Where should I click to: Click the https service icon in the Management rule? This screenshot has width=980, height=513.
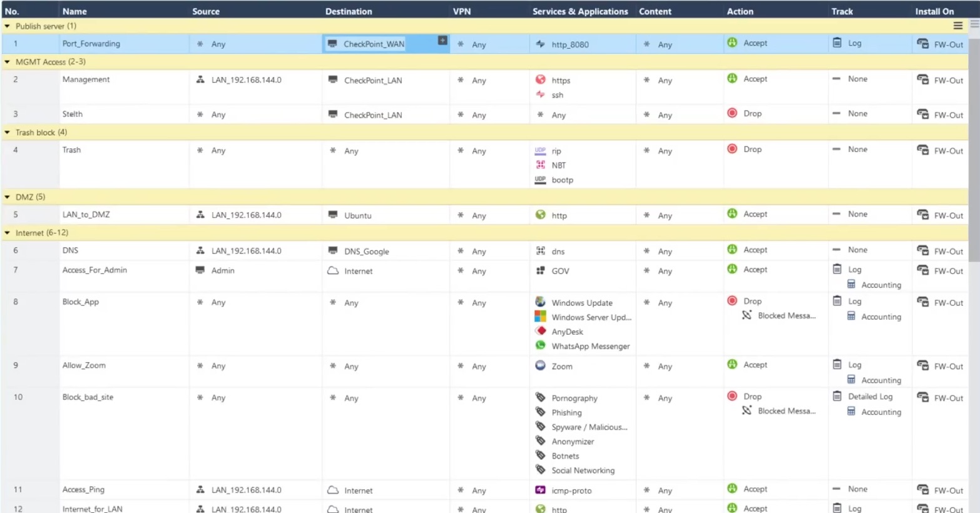pos(541,79)
